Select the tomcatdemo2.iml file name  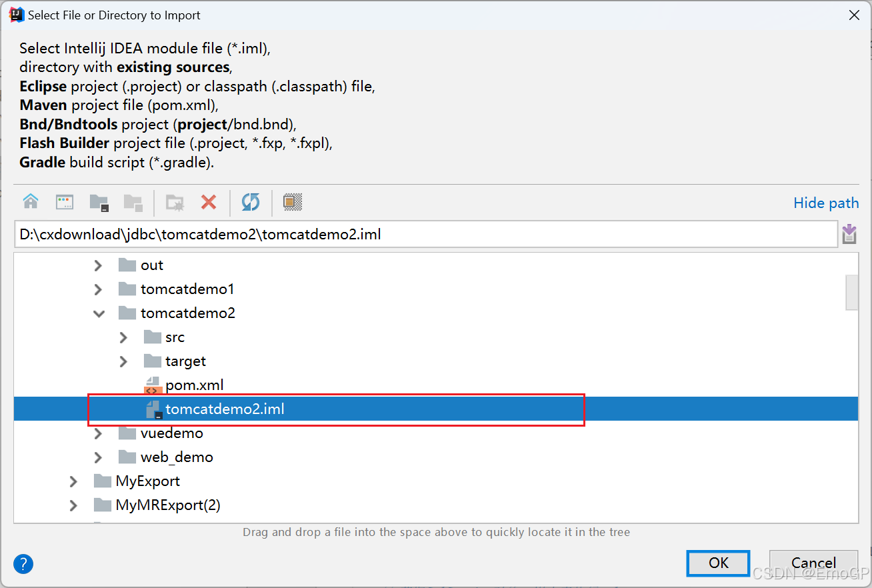[x=225, y=409]
